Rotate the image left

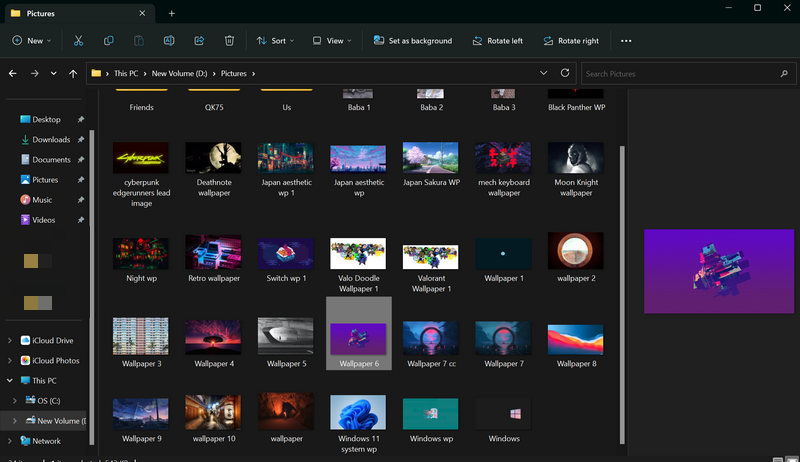click(490, 41)
